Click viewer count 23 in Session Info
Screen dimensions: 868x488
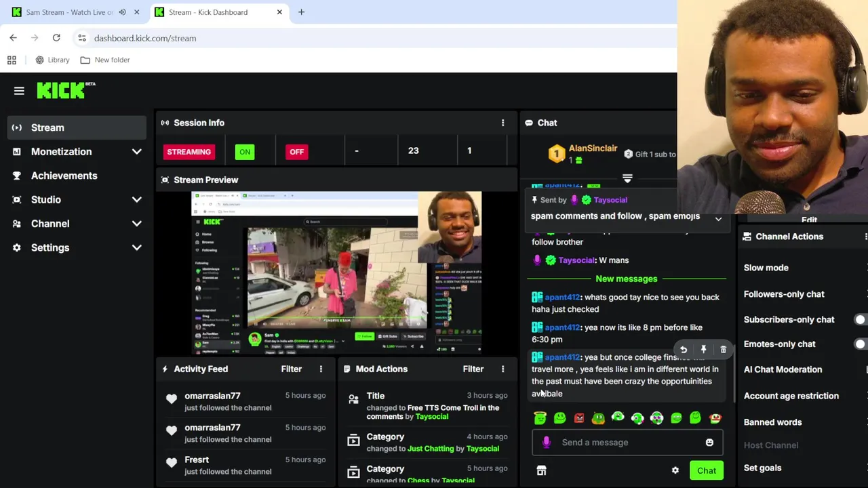tap(413, 150)
